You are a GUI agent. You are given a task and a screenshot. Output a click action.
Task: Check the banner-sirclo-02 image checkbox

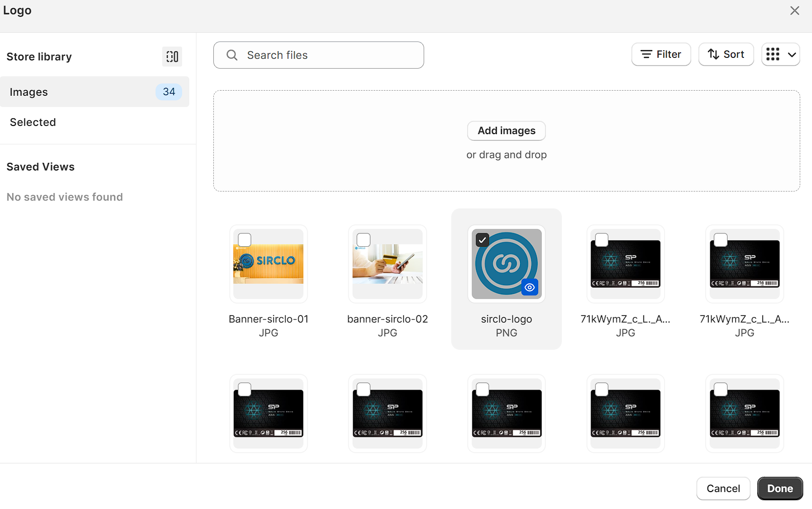[x=363, y=240]
